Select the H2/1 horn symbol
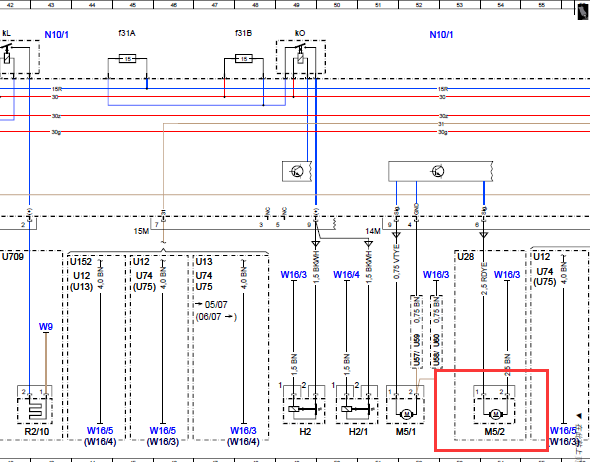Viewport: 600px width, 462px height. tap(357, 410)
